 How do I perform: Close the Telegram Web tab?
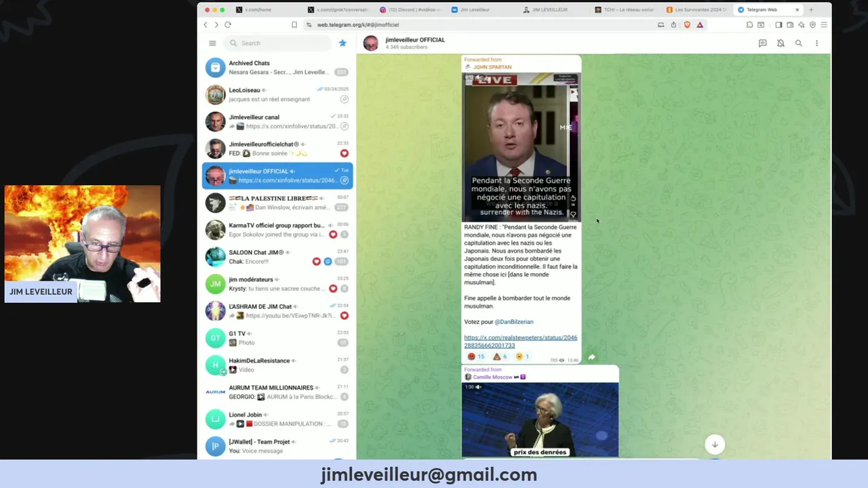coord(797,9)
